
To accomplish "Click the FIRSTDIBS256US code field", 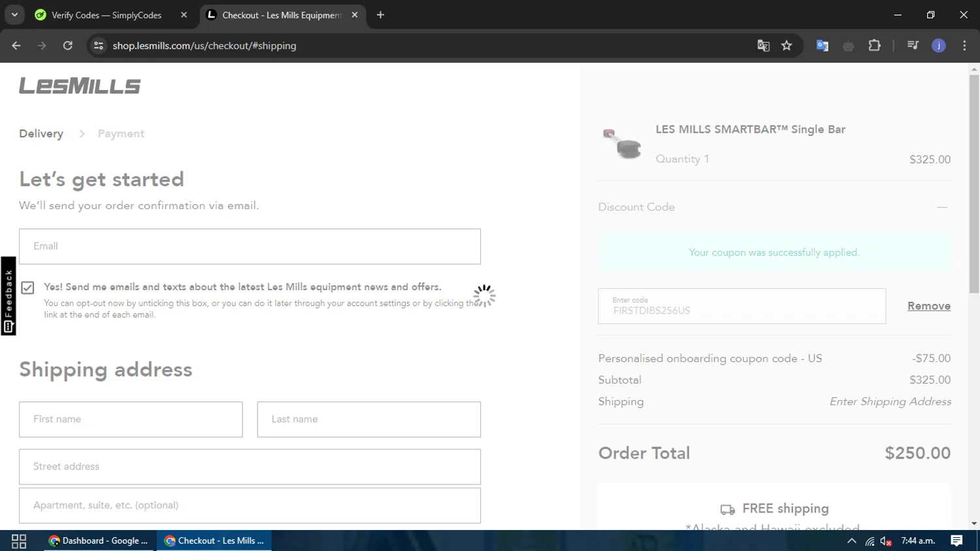I will pyautogui.click(x=742, y=306).
